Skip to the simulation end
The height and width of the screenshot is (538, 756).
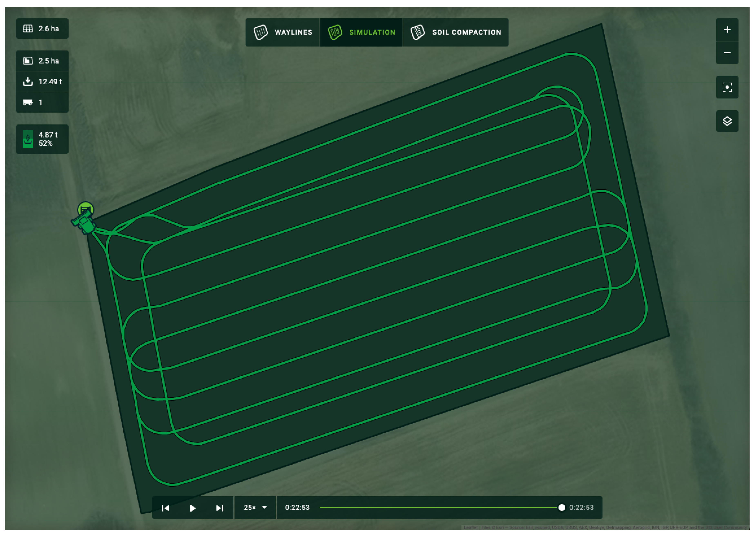(x=220, y=508)
